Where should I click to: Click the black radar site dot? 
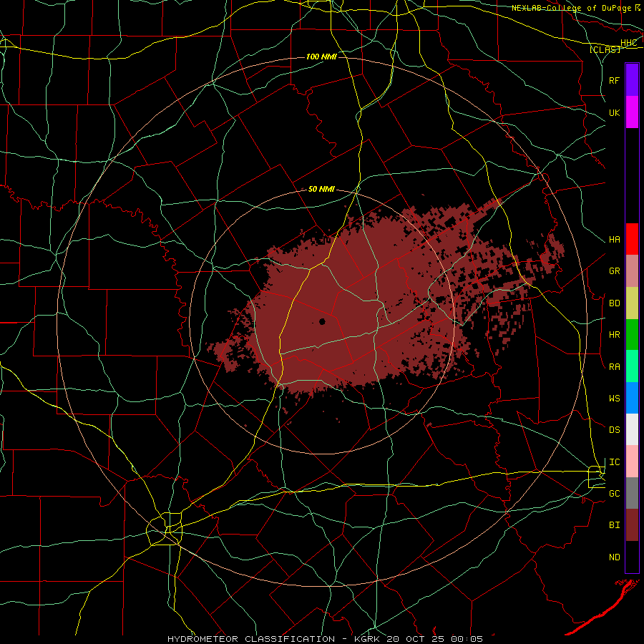(323, 321)
